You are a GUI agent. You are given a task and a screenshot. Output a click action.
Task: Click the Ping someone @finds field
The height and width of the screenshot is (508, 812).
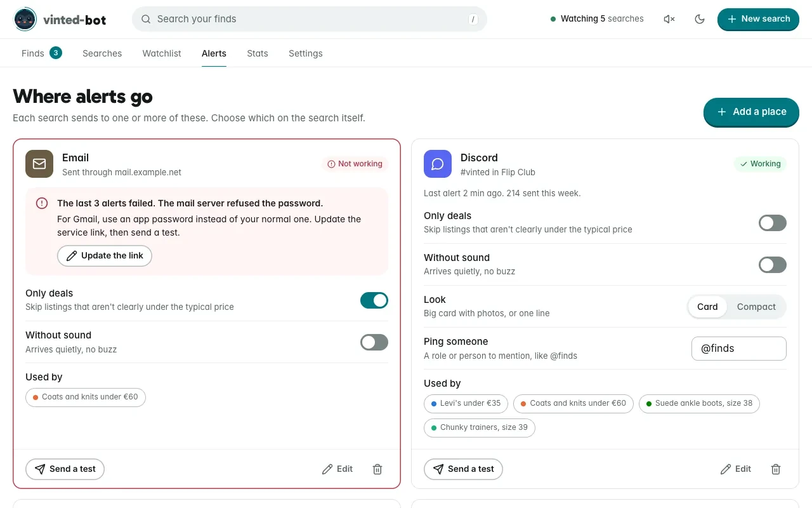point(739,349)
